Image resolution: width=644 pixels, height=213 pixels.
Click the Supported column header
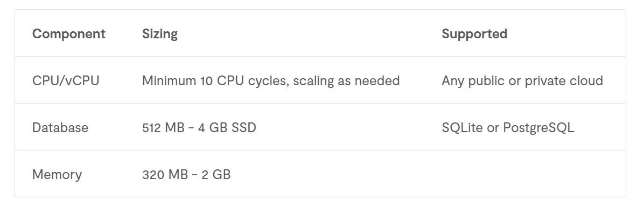pyautogui.click(x=474, y=34)
